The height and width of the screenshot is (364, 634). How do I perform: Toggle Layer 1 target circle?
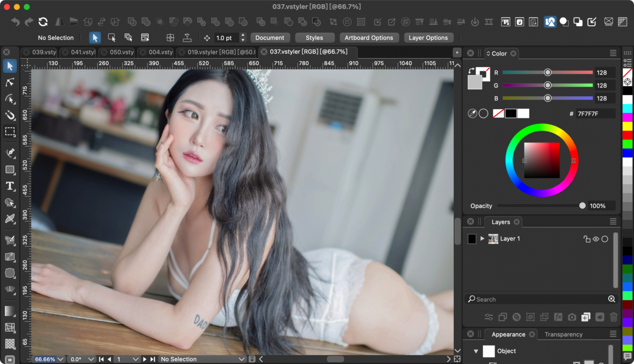coord(605,239)
